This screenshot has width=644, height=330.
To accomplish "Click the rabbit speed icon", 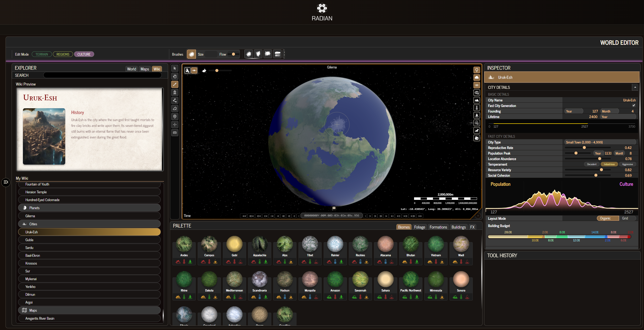I will click(x=204, y=71).
